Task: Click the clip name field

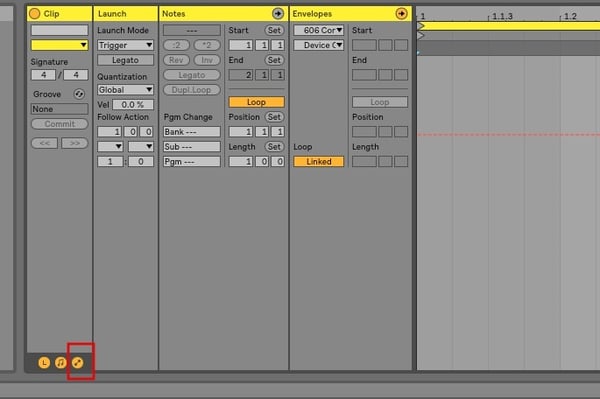Action: [x=59, y=30]
